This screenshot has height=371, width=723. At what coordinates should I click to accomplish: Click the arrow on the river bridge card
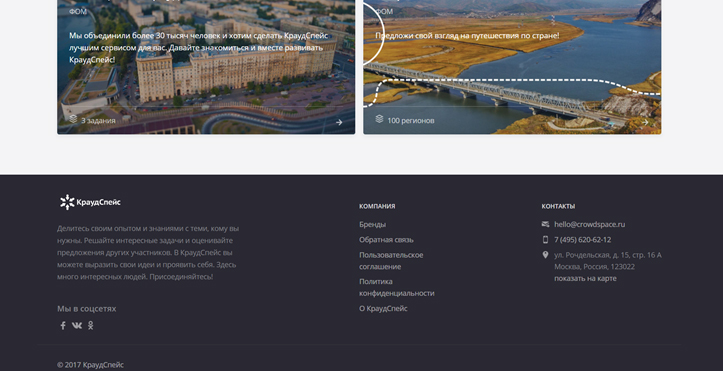pos(645,122)
